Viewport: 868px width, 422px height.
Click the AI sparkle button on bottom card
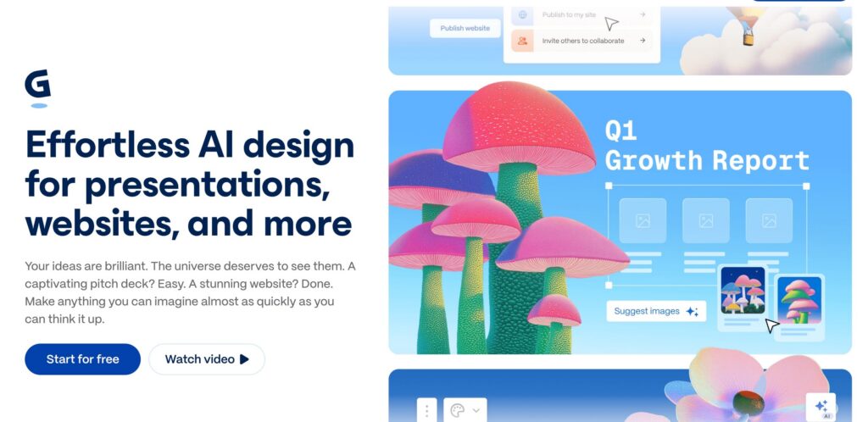[x=821, y=407]
